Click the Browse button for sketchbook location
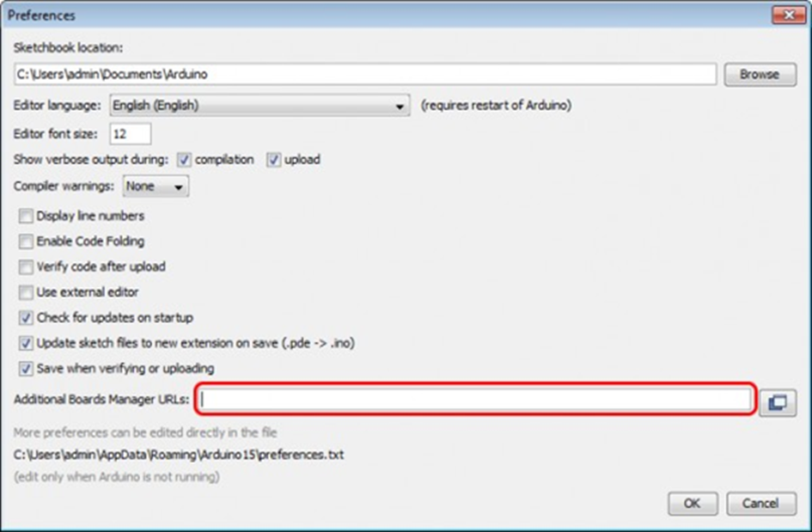The width and height of the screenshot is (812, 532). click(x=759, y=75)
